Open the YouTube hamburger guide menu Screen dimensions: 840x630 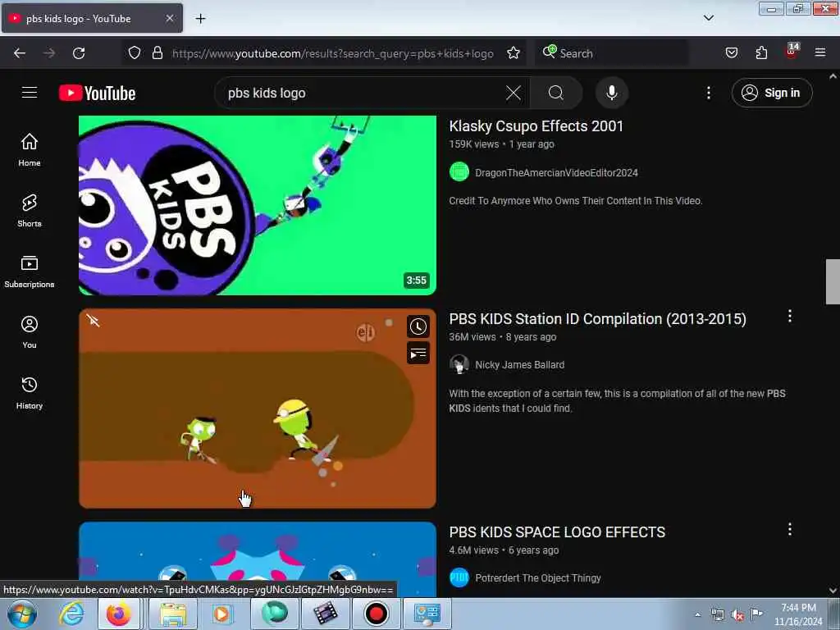tap(30, 93)
